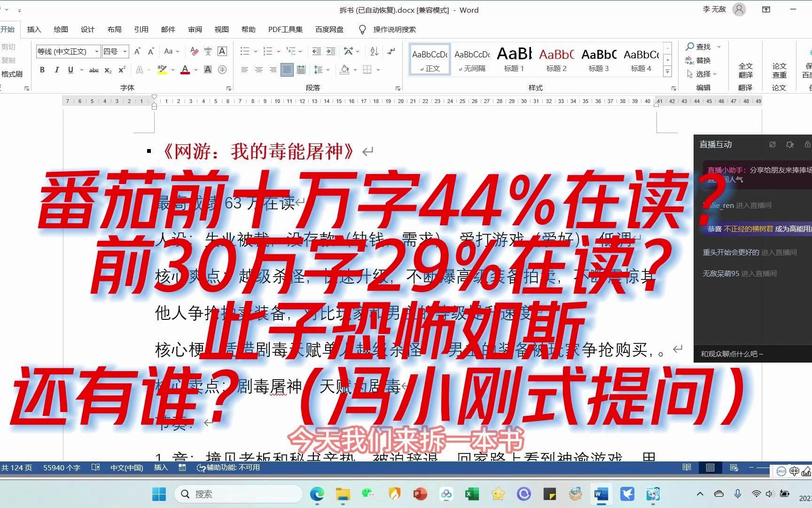Open the 百度网盘 ribbon tab
Screen dimensions: 812x508
click(329, 29)
